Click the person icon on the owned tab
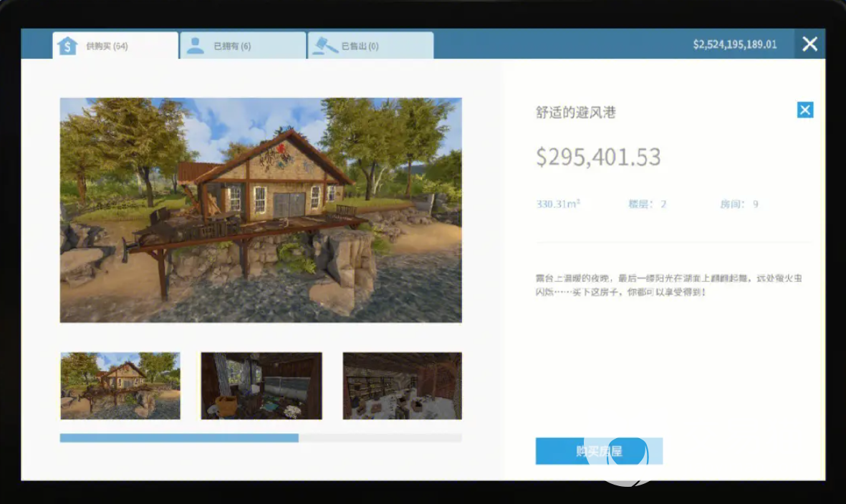Viewport: 846px width, 504px height. pos(195,46)
